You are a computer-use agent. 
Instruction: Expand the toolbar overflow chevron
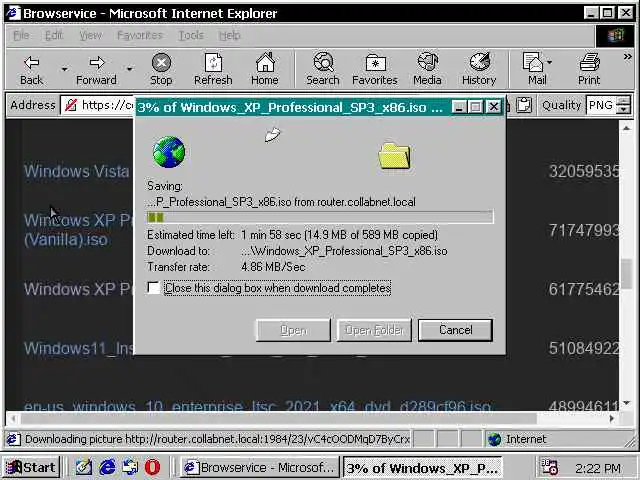pyautogui.click(x=628, y=57)
